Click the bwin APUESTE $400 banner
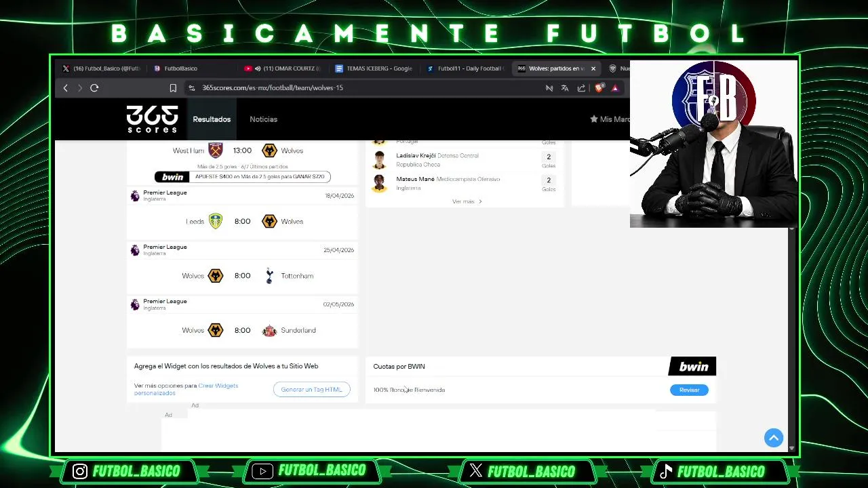 coord(242,177)
